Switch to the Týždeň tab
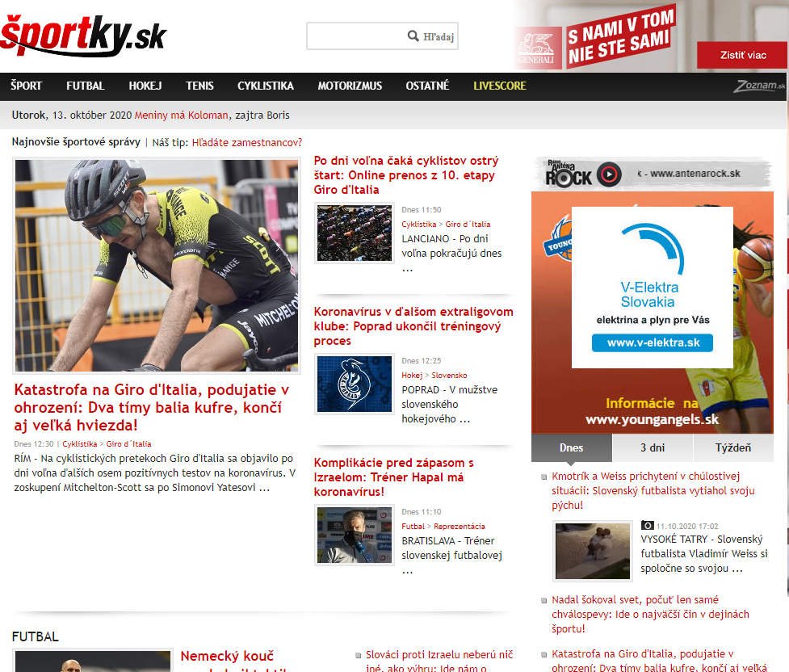Screen dimensions: 789x672 (x=733, y=447)
